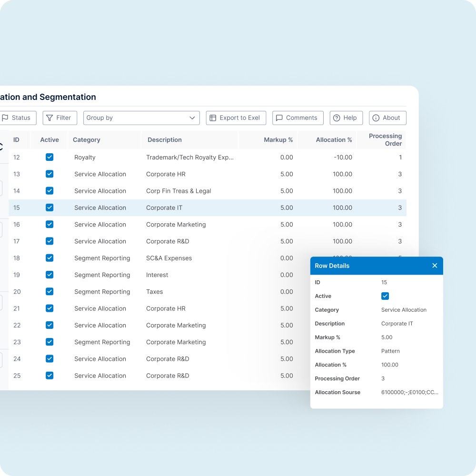This screenshot has height=476, width=476.
Task: Click the Allocation % column header
Action: [x=334, y=140]
